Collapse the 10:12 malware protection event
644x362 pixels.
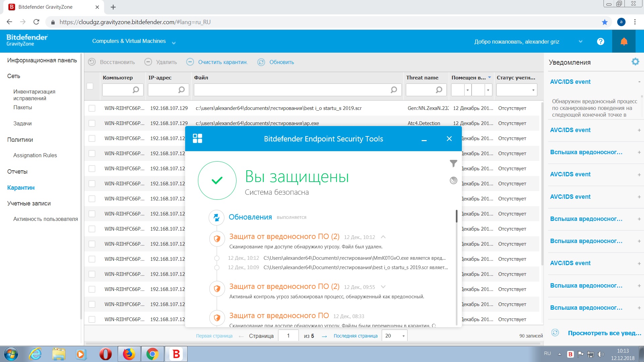383,237
